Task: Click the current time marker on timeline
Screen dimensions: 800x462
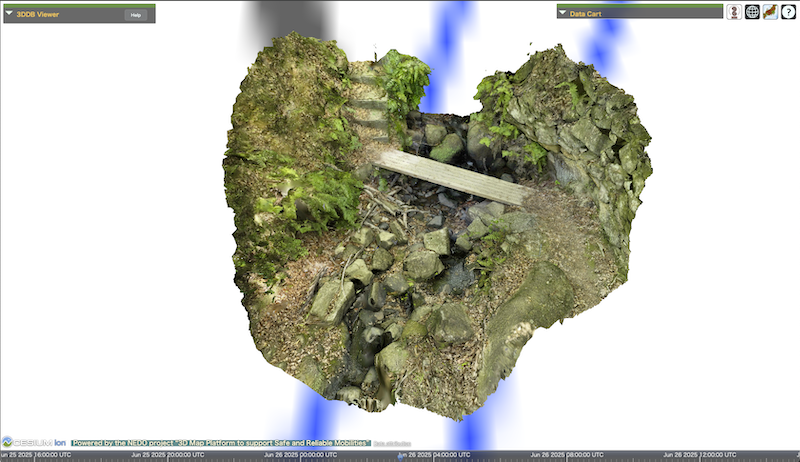Action: pos(401,456)
